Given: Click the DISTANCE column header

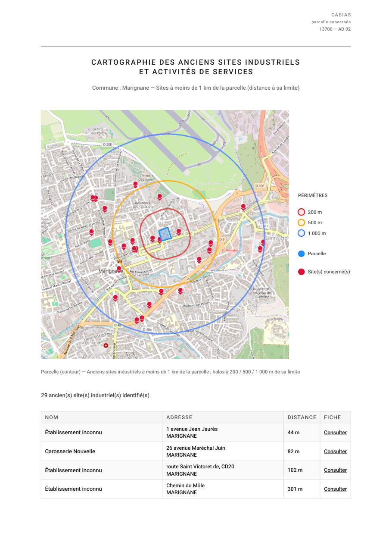Looking at the screenshot, I should pos(302,417).
